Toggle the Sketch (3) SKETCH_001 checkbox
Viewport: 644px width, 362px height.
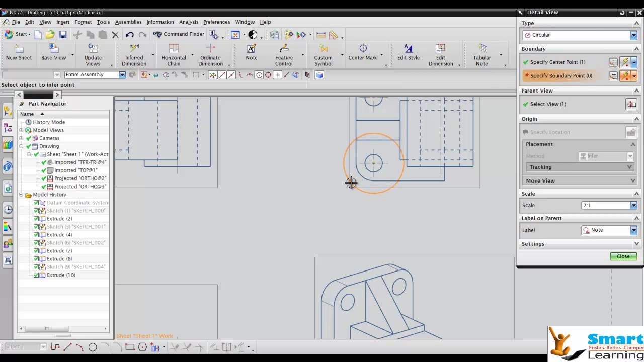pyautogui.click(x=36, y=227)
